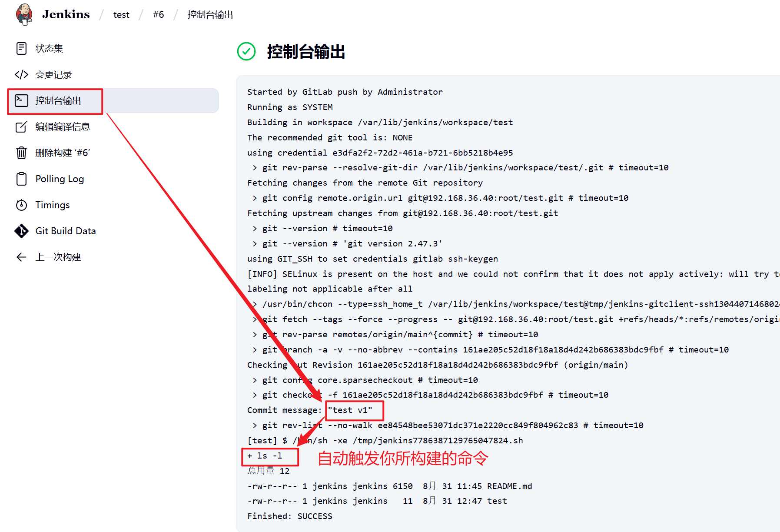The width and height of the screenshot is (780, 532).
Task: Click 'Started by GitLab push by Administrator' line
Action: (345, 92)
